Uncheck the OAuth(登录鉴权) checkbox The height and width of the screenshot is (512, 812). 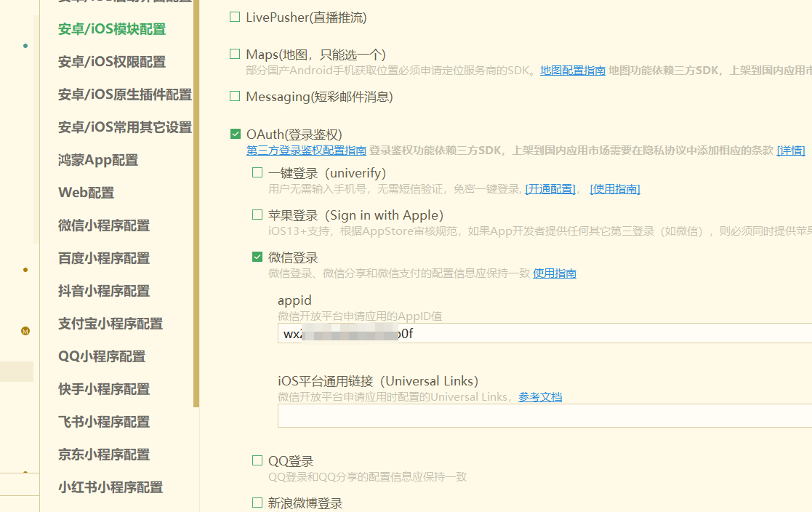pos(236,134)
